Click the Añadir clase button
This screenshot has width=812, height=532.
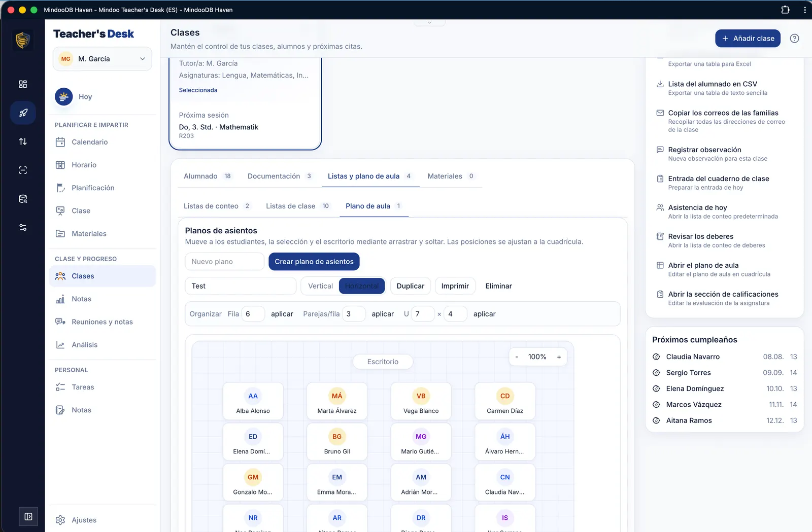[x=748, y=39]
